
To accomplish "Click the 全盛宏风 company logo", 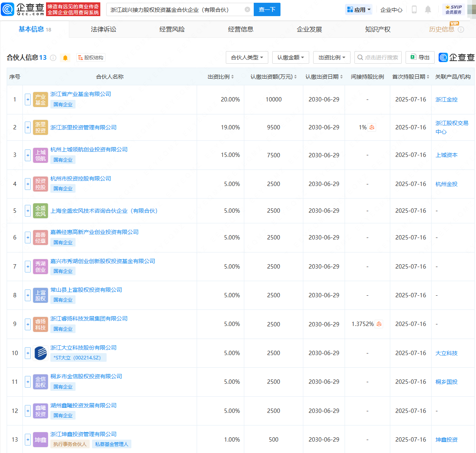I will [41, 211].
